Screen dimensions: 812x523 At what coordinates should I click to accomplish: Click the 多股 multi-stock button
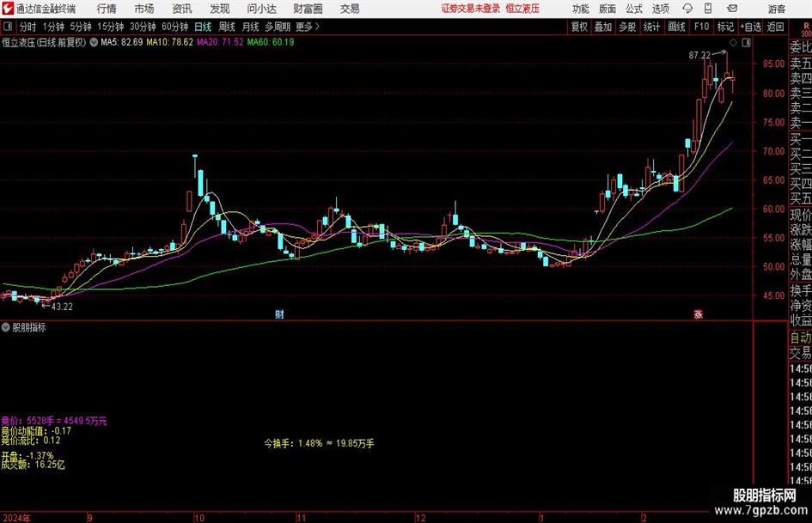tap(627, 27)
